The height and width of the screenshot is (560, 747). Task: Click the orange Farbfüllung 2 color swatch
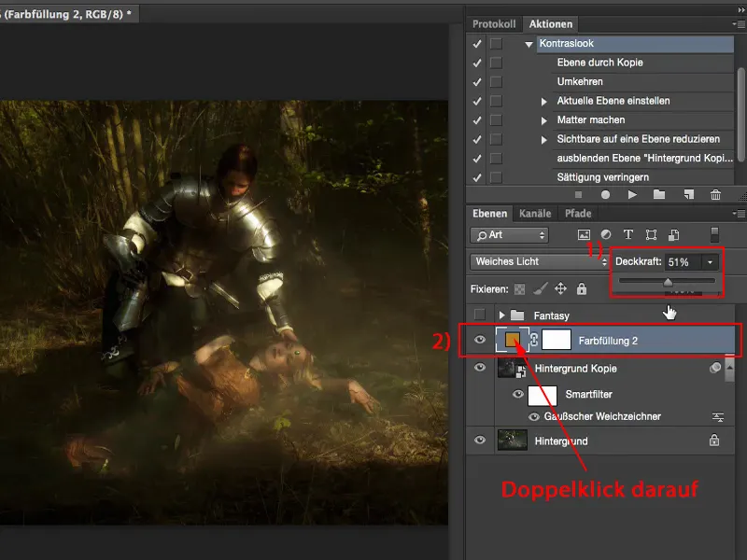point(512,340)
